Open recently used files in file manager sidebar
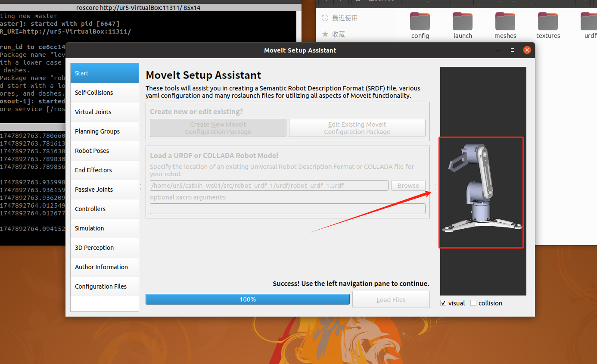The width and height of the screenshot is (597, 364). coord(340,18)
